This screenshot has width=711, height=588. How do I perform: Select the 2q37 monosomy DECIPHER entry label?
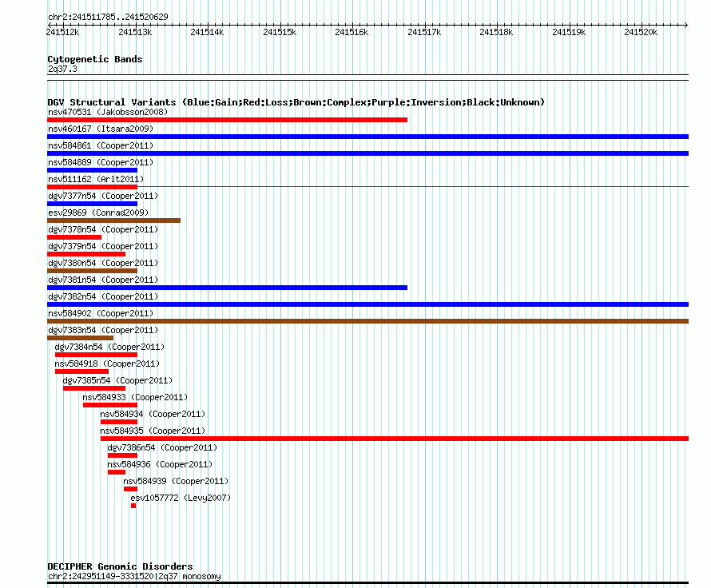click(x=134, y=576)
